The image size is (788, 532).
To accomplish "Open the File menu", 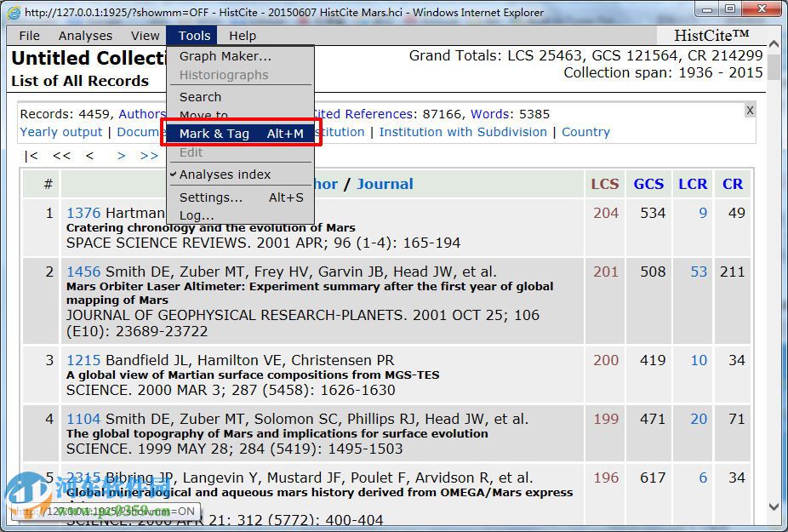I will coord(30,36).
